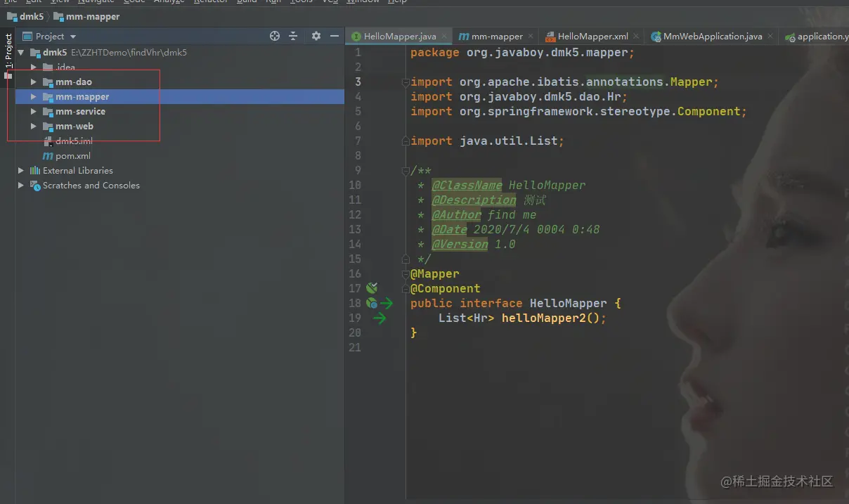Click the @ClassName Javadoc tag
Image resolution: width=849 pixels, height=504 pixels.
467,186
